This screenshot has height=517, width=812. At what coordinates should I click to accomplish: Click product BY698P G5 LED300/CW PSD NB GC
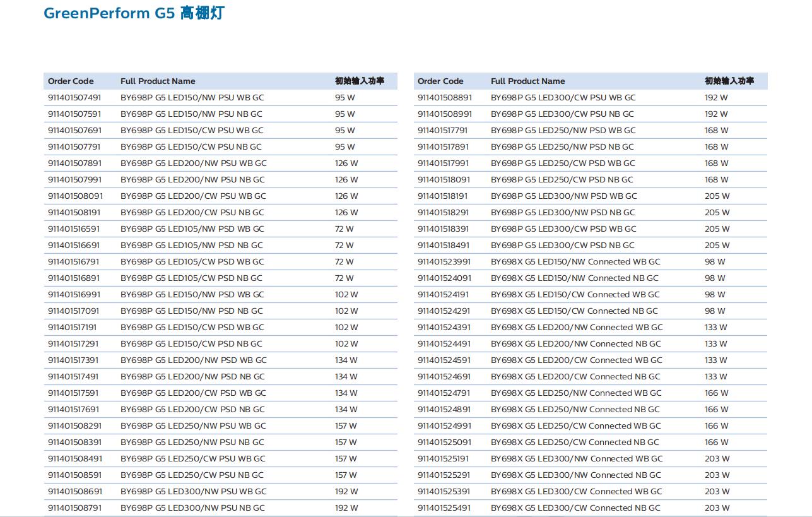563,246
